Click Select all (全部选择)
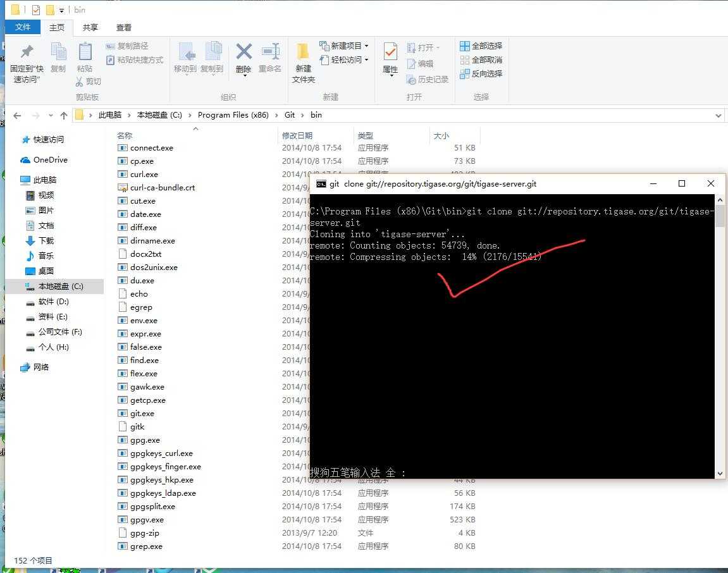The height and width of the screenshot is (573, 728). click(x=481, y=46)
